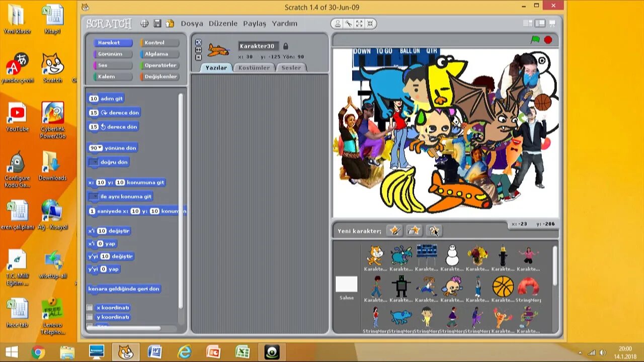Select the duplicate stamp tool

click(338, 24)
